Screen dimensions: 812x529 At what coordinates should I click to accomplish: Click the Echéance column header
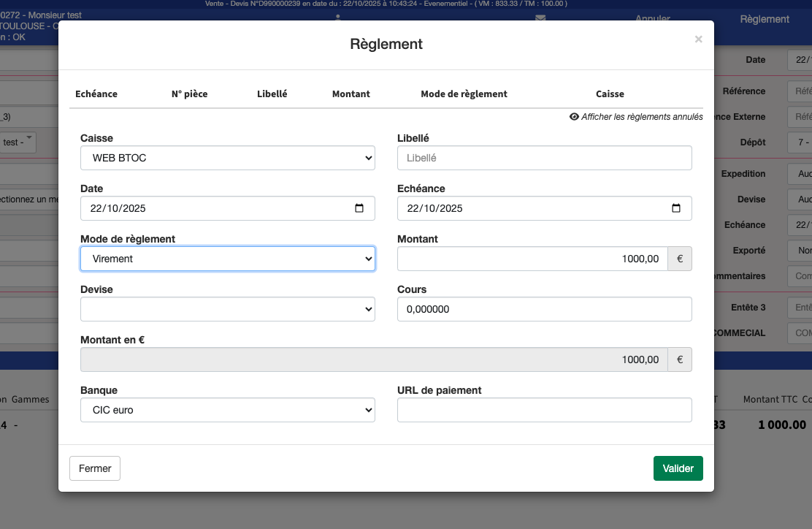(96, 94)
